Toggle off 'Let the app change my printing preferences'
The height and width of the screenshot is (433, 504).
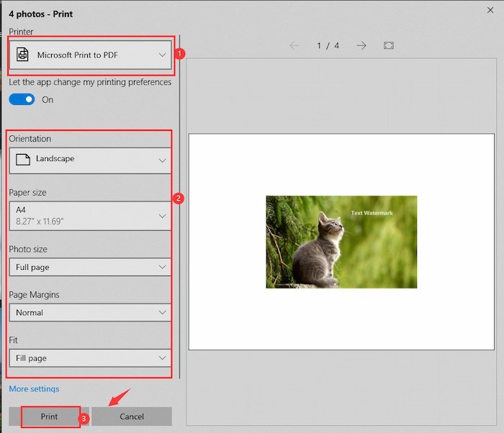pyautogui.click(x=22, y=99)
